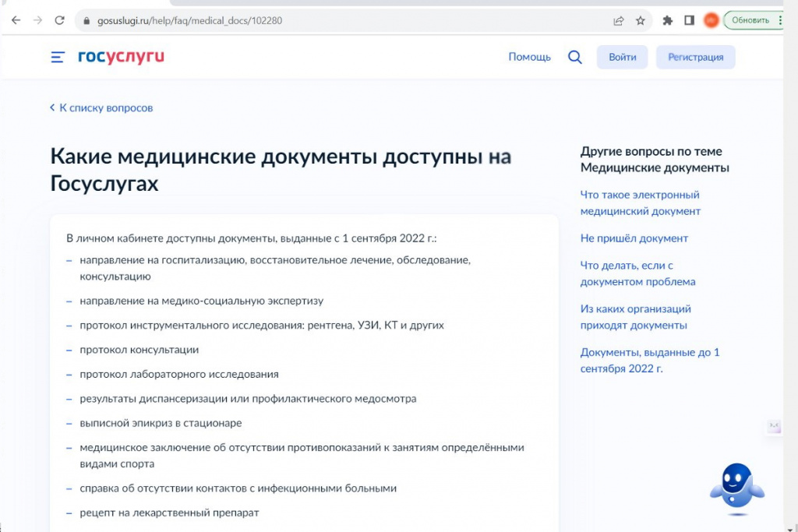Viewport: 798px width, 532px height.
Task: Click the Войти button
Action: tap(623, 57)
